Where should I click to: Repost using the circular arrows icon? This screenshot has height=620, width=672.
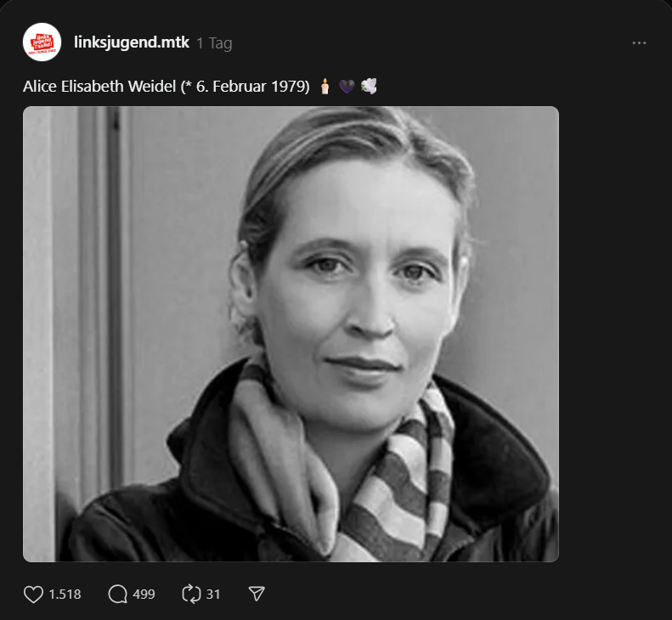(x=191, y=594)
